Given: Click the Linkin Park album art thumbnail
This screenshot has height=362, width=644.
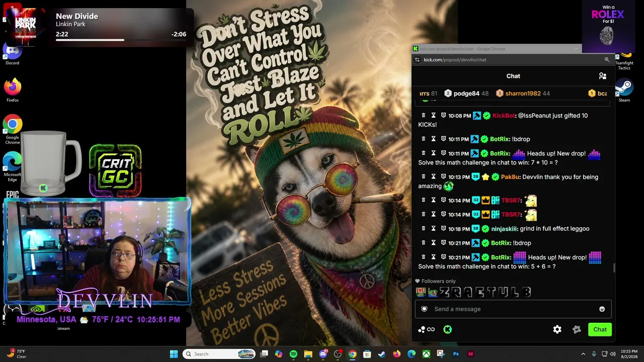Looking at the screenshot, I should tap(25, 27).
